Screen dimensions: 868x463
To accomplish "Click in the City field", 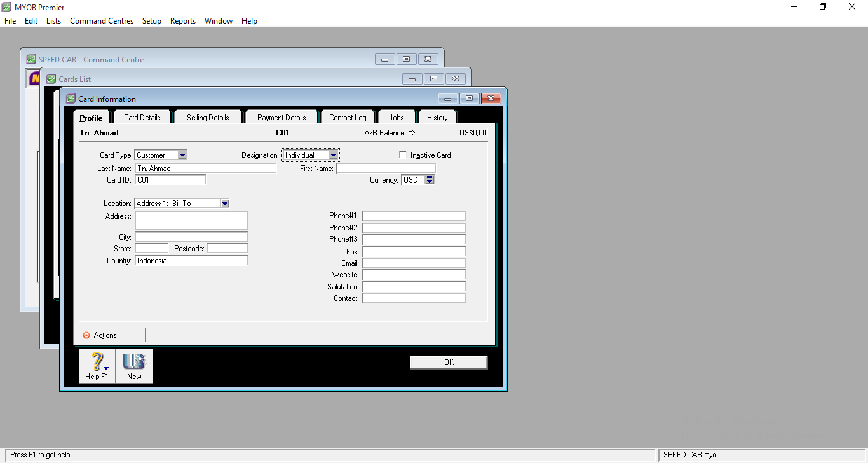I will (x=191, y=237).
